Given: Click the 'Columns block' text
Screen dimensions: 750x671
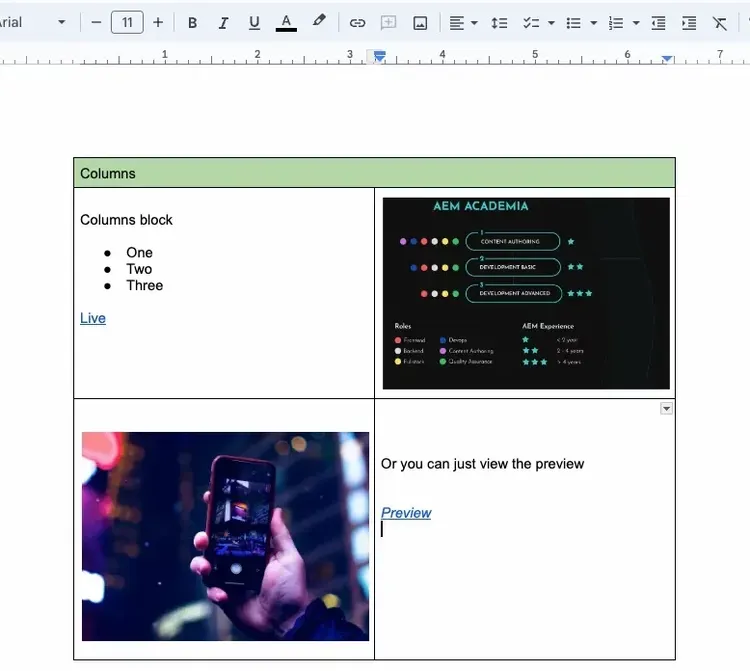Looking at the screenshot, I should point(126,220).
